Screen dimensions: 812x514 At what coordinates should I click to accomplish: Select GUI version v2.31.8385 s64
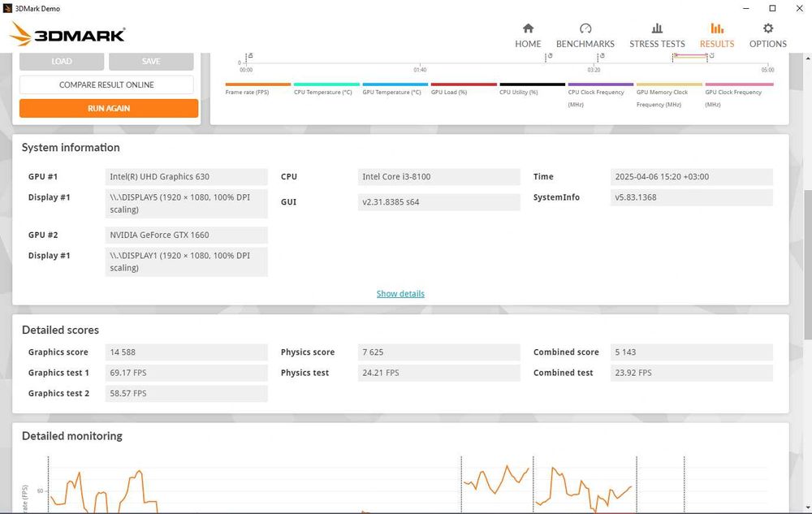[438, 202]
